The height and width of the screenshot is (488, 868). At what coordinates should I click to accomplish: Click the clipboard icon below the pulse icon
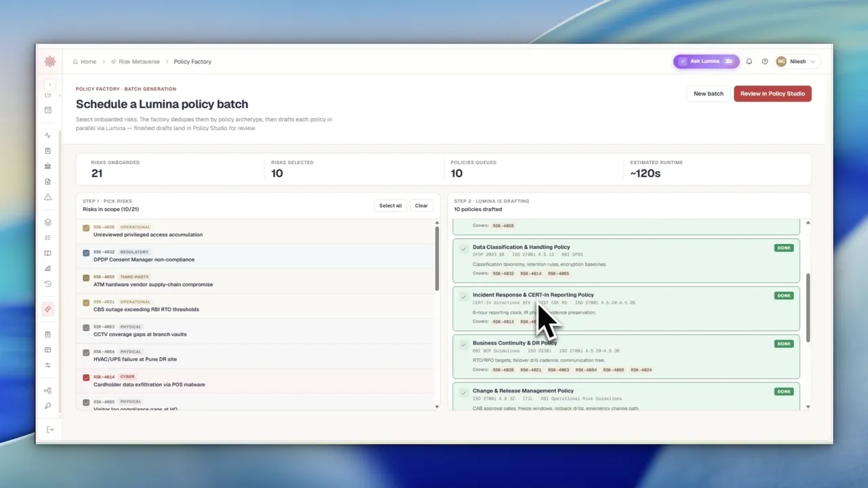47,151
